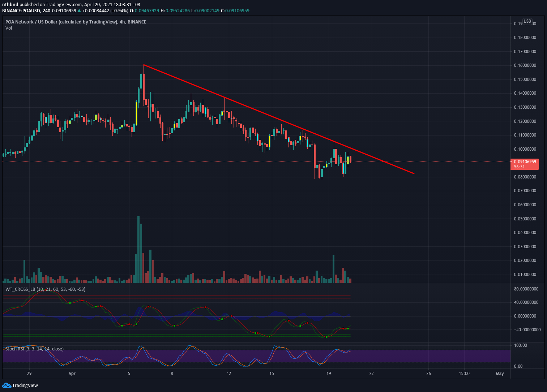Screen dimensions: 547x392
Task: Click the 29 date label on time axis
Action: click(x=29, y=374)
